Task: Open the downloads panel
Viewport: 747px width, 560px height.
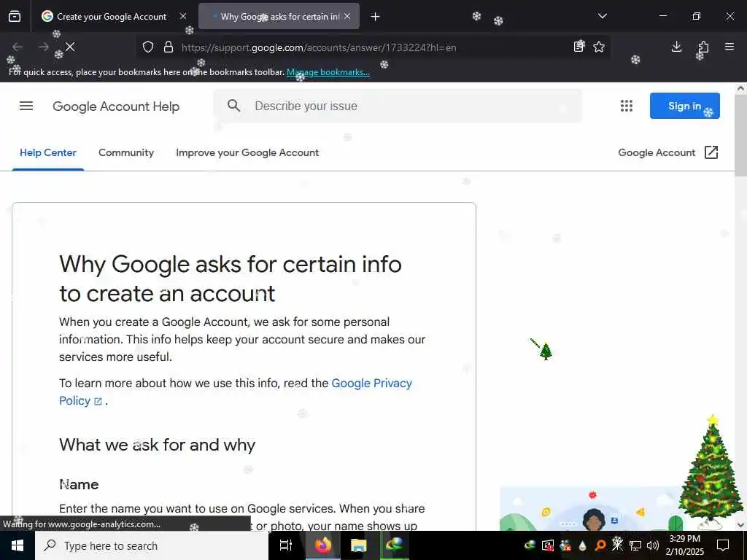Action: [676, 47]
